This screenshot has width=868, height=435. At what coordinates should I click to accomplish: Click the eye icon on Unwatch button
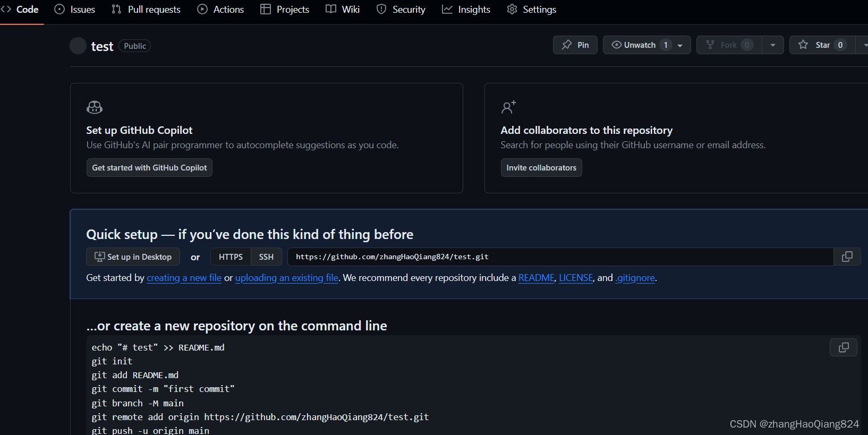(x=617, y=45)
